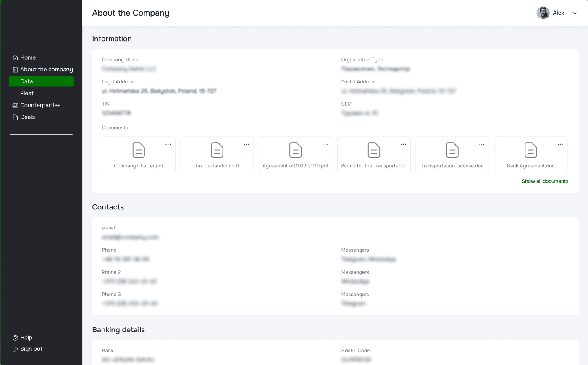
Task: Click the Help link text
Action: (26, 338)
